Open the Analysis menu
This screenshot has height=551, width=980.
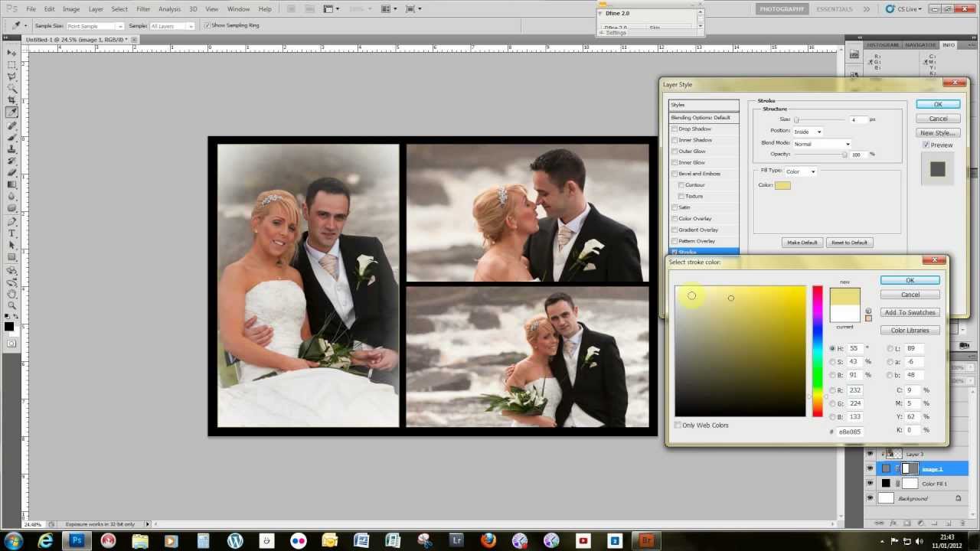coord(169,9)
